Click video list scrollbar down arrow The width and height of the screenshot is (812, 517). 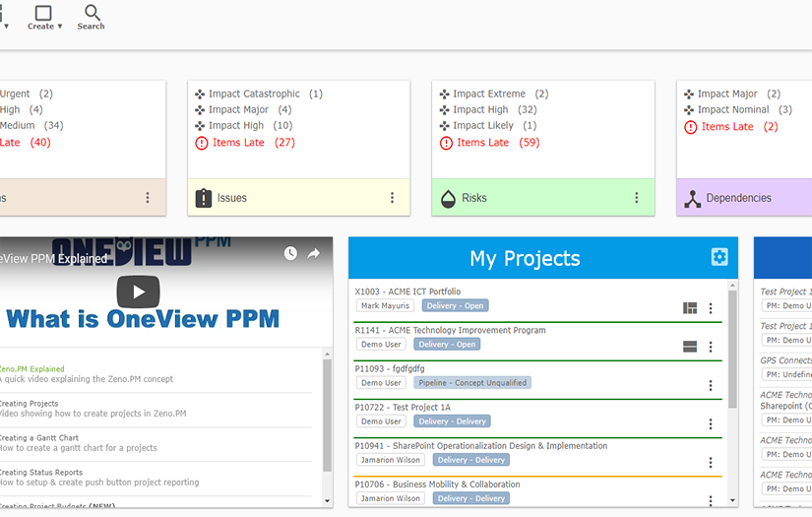(328, 501)
